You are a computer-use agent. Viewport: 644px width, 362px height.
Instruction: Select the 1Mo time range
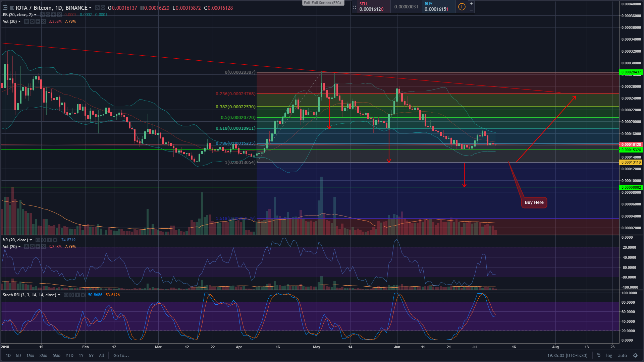click(x=30, y=356)
